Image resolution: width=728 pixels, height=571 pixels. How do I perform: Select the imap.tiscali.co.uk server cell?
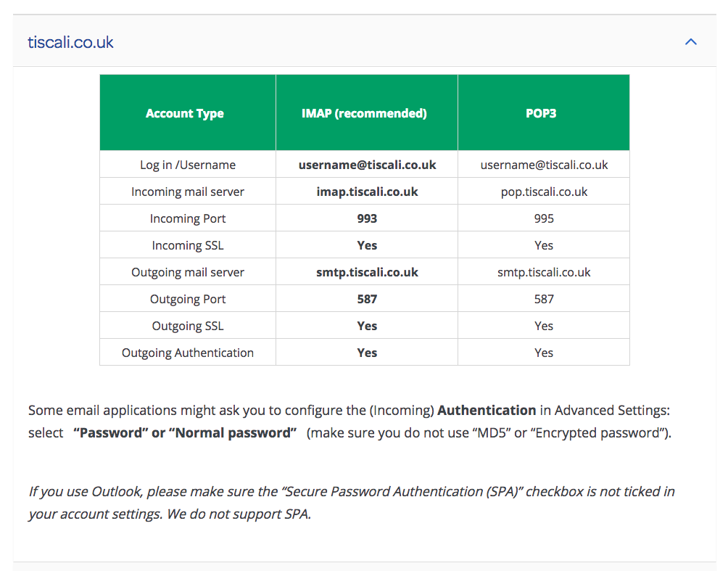pos(367,192)
